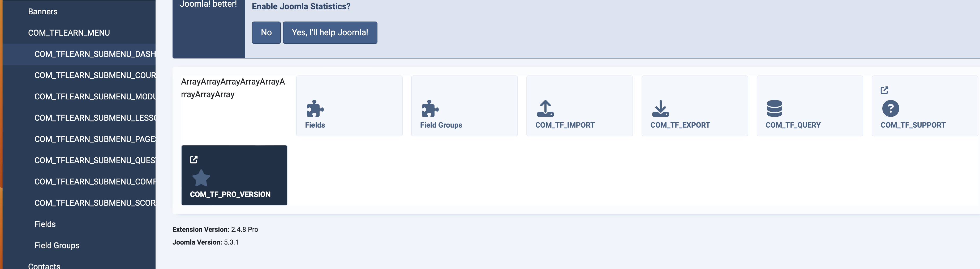Click external link icon on Pro version tile
Image resolution: width=980 pixels, height=269 pixels.
194,160
